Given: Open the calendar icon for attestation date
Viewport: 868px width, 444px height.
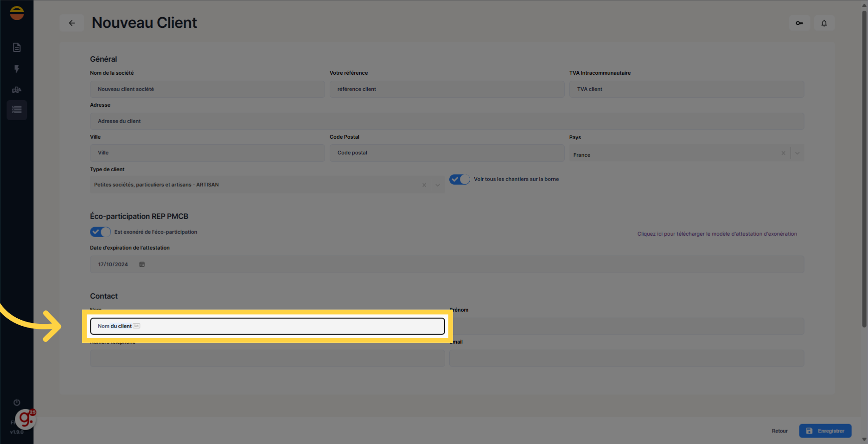Looking at the screenshot, I should point(142,264).
